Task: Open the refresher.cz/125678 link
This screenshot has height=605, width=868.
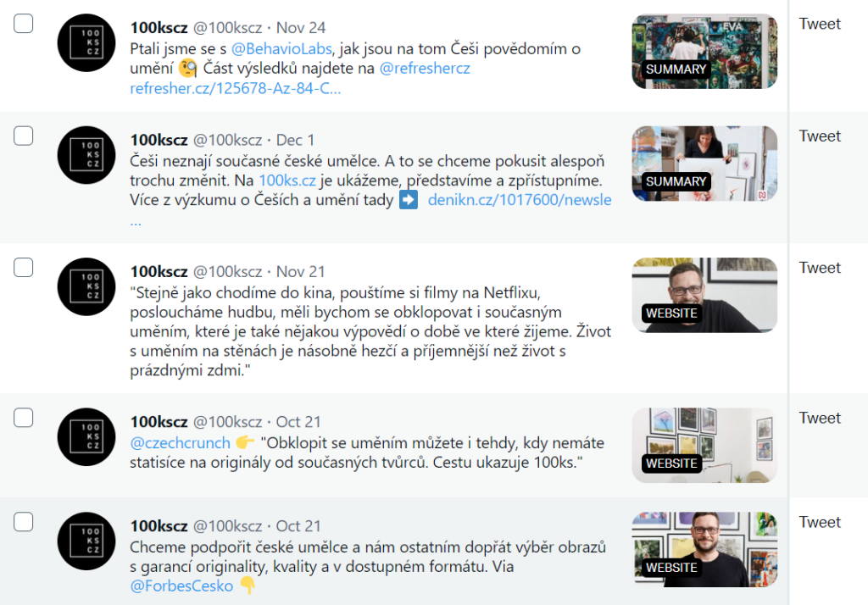Action: (236, 89)
